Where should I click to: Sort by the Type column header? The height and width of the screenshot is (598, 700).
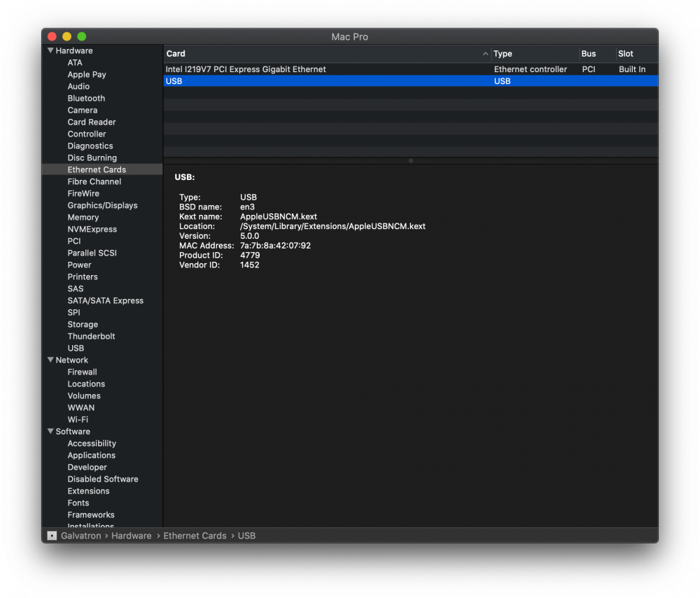click(x=535, y=54)
